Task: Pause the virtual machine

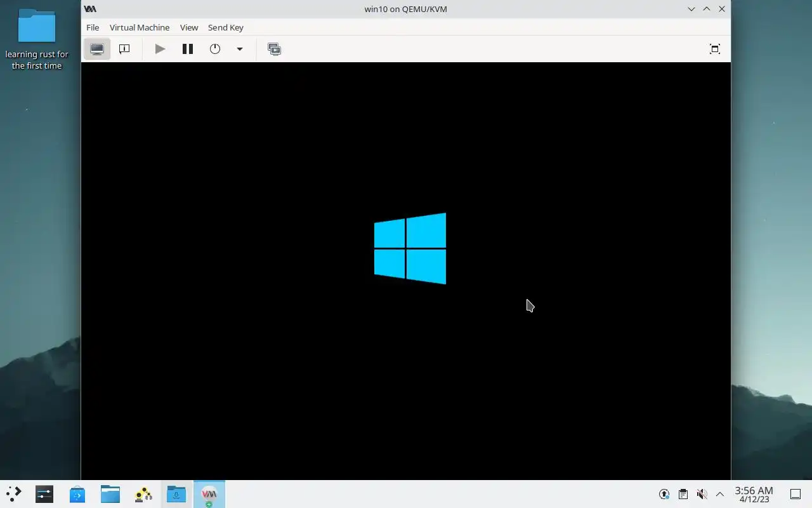Action: coord(187,49)
